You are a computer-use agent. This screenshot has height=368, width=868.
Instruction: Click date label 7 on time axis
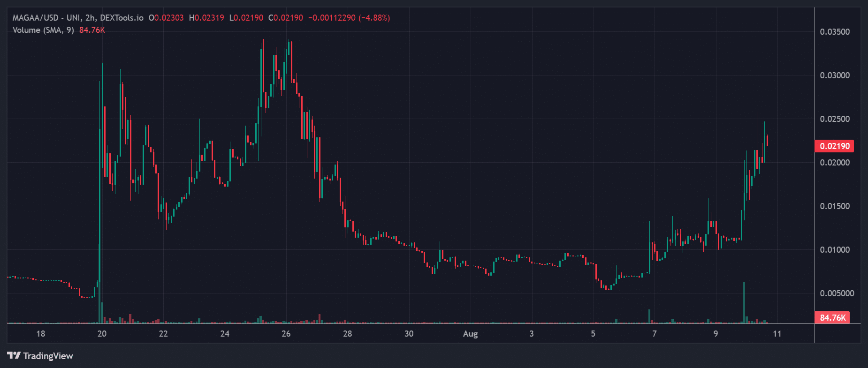click(x=655, y=334)
